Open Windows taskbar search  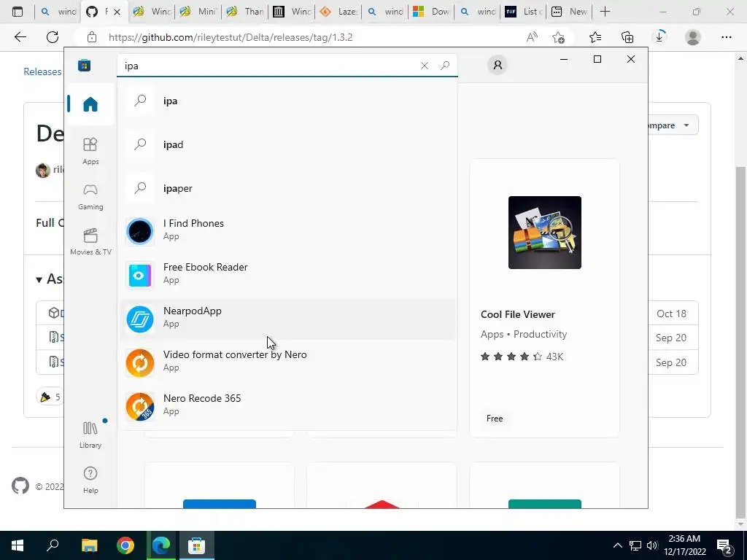pyautogui.click(x=53, y=545)
